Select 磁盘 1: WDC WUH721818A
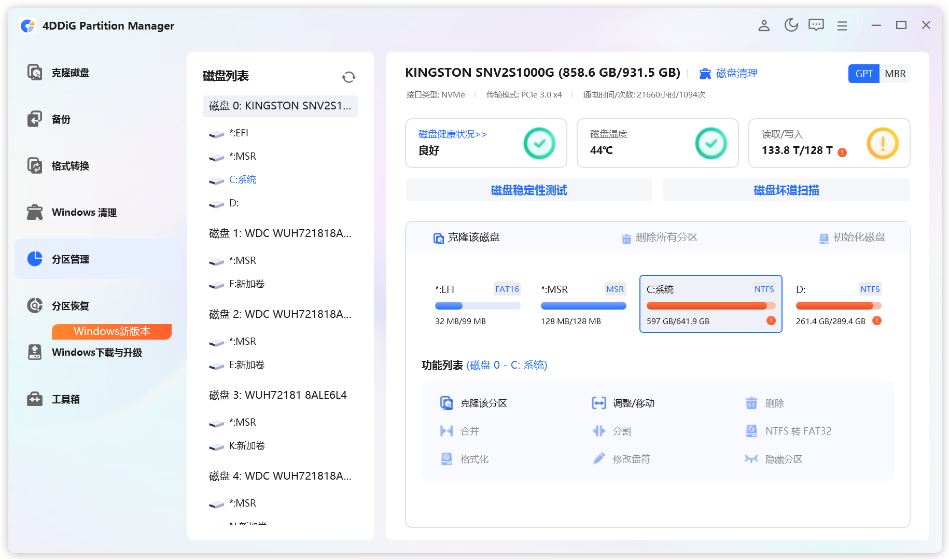Screen dimensions: 949x560 point(280,233)
